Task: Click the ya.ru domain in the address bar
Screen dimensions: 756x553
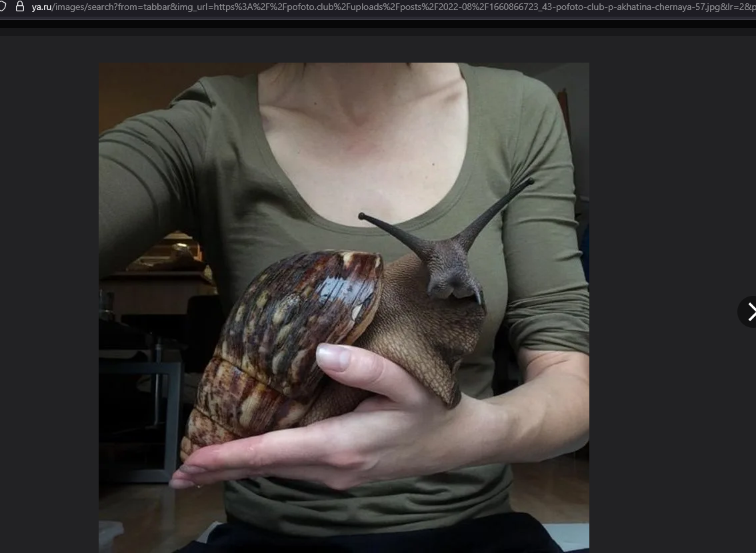Action: 41,7
